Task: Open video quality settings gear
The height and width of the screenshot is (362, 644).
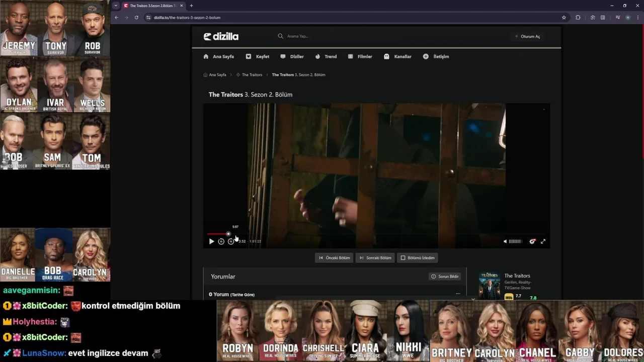Action: pos(532,241)
